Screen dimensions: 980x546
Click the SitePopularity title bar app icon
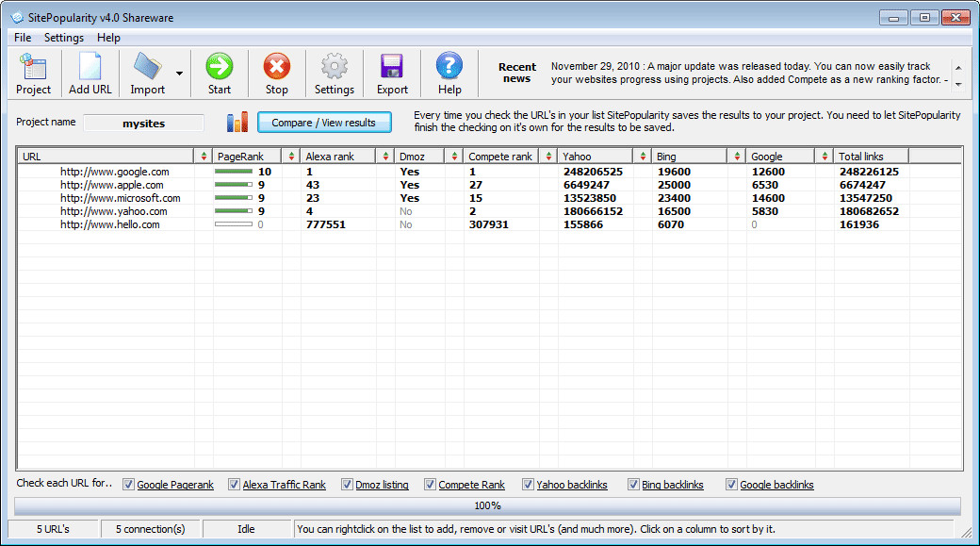[x=17, y=18]
